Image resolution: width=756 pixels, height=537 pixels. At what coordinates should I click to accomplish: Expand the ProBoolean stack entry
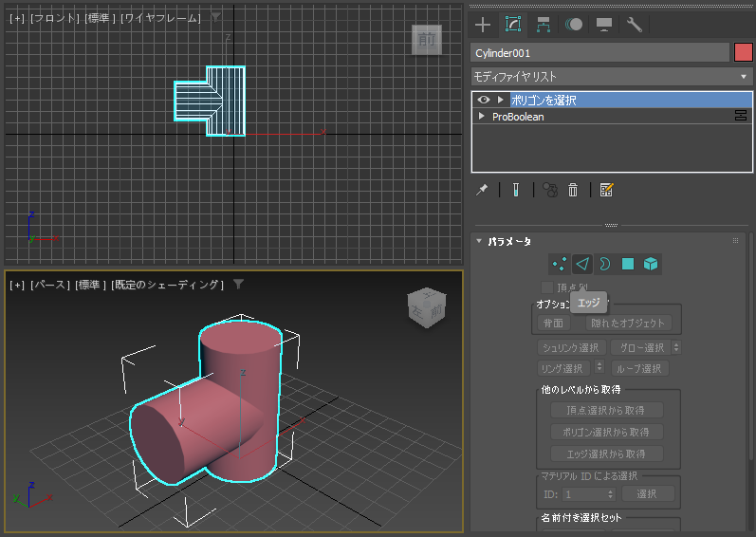(x=481, y=116)
